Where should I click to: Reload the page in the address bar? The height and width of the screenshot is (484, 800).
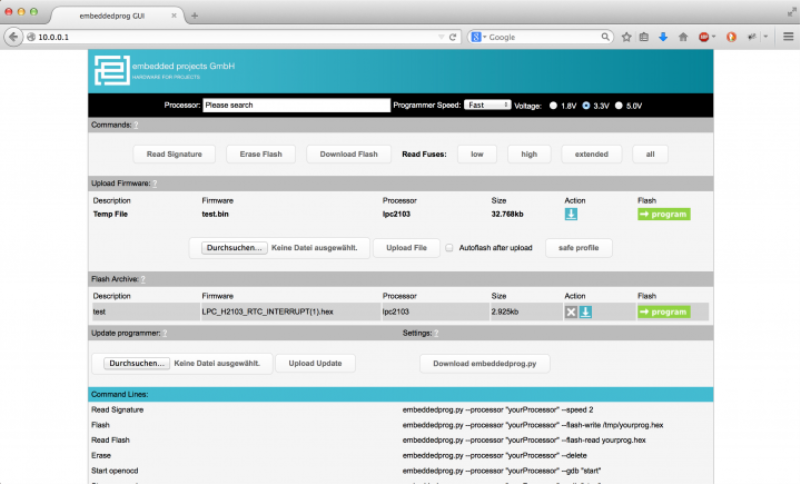click(x=453, y=37)
